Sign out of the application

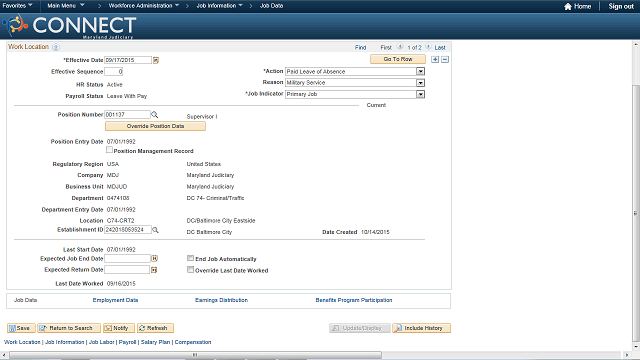(621, 6)
